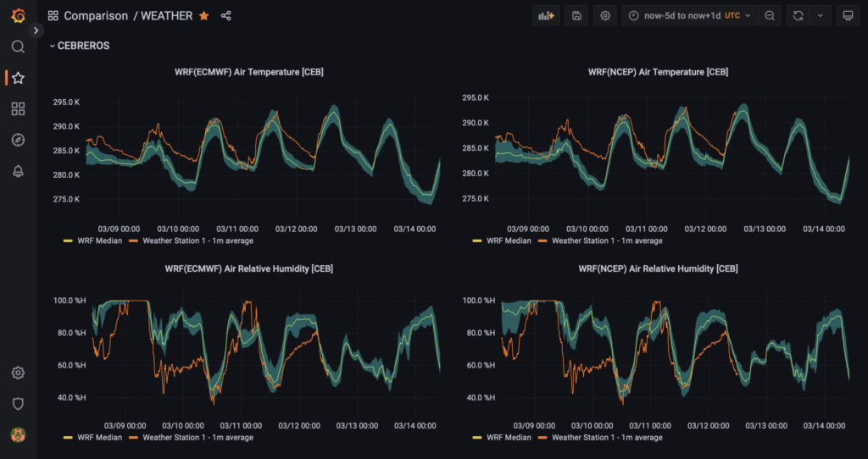Image resolution: width=868 pixels, height=459 pixels.
Task: Add a new panel to dashboard
Action: point(547,16)
